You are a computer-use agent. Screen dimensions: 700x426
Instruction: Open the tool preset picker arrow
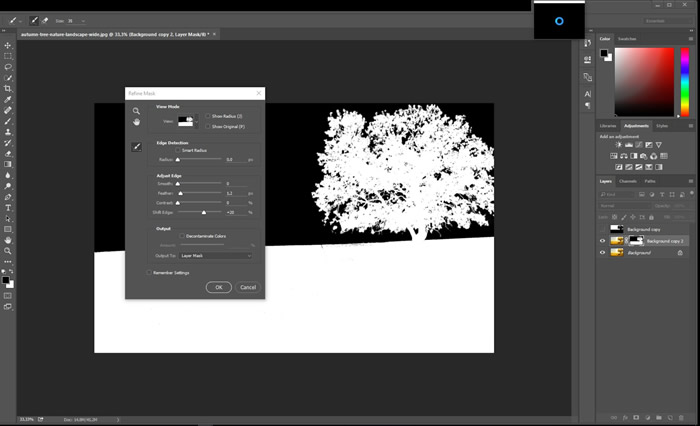coord(21,21)
